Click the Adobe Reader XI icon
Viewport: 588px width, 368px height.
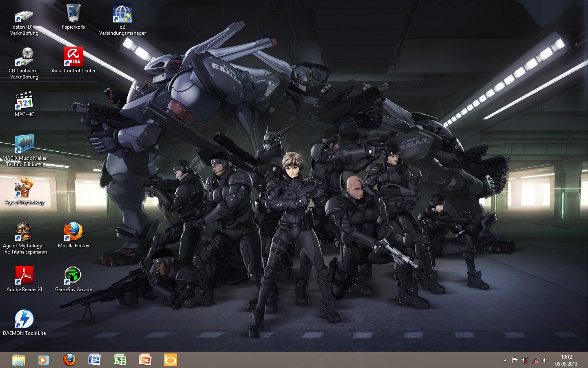pos(24,276)
